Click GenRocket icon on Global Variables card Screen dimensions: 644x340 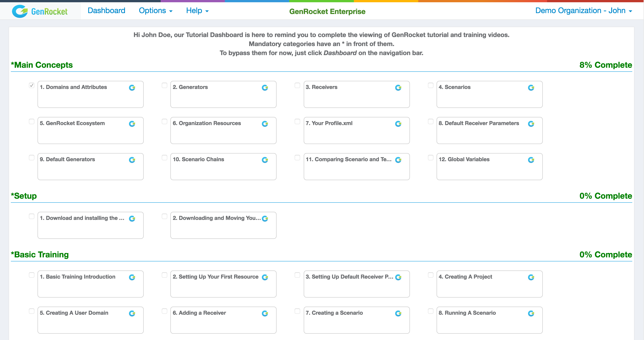coord(531,160)
